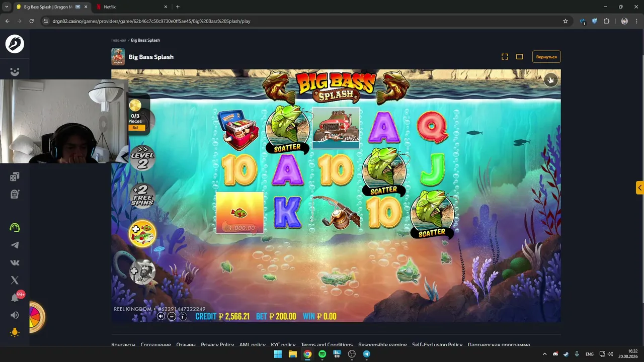
Task: Enter fullscreen mode for the game
Action: (505, 57)
